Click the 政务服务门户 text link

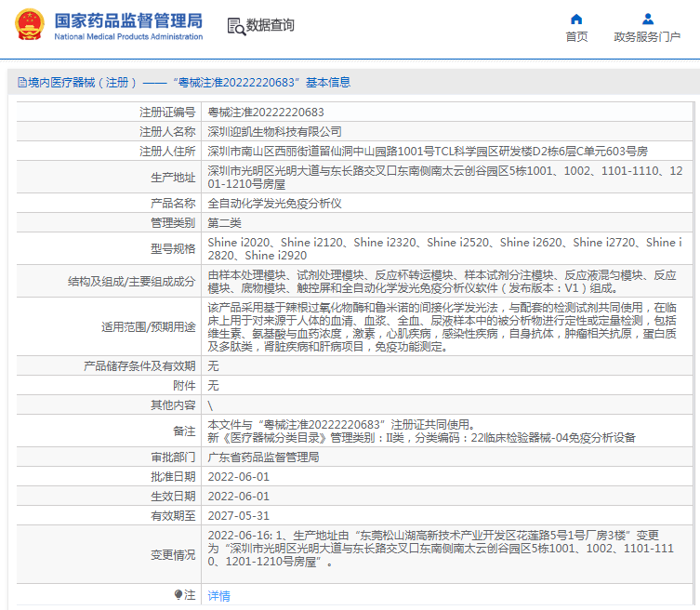(647, 36)
